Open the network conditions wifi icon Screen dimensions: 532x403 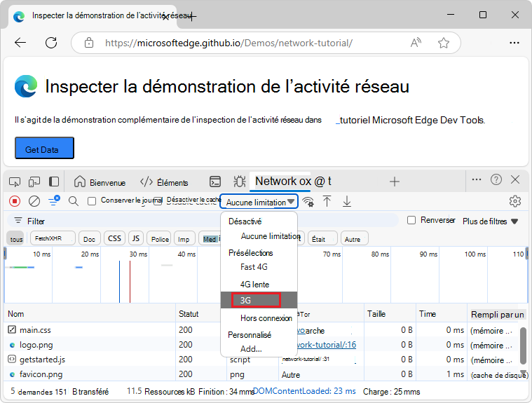pyautogui.click(x=308, y=202)
